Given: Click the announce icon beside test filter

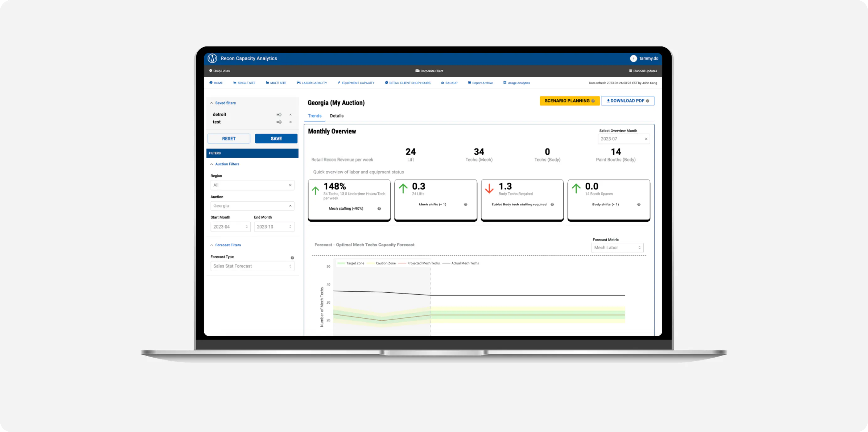Looking at the screenshot, I should click(x=279, y=122).
